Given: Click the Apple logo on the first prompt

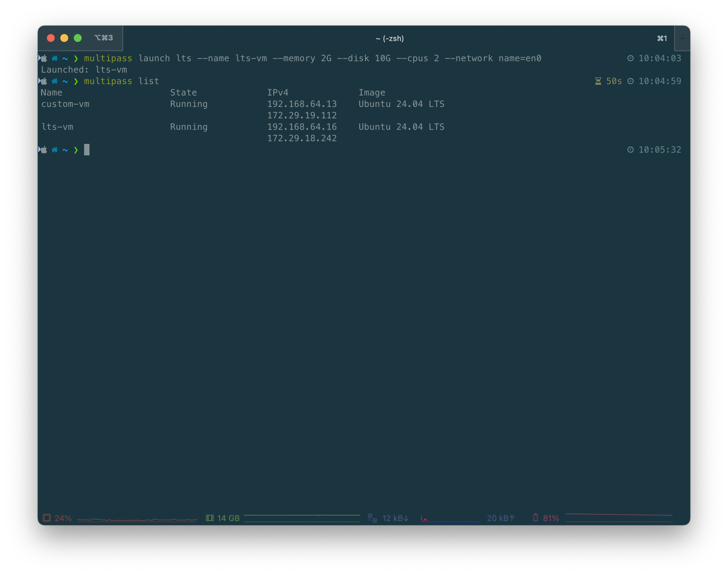Looking at the screenshot, I should tap(44, 58).
